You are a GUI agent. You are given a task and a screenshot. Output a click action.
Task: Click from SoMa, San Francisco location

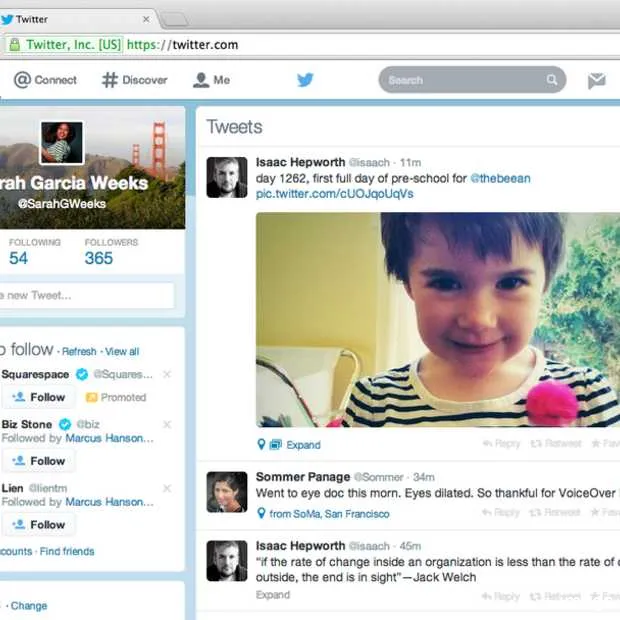329,514
